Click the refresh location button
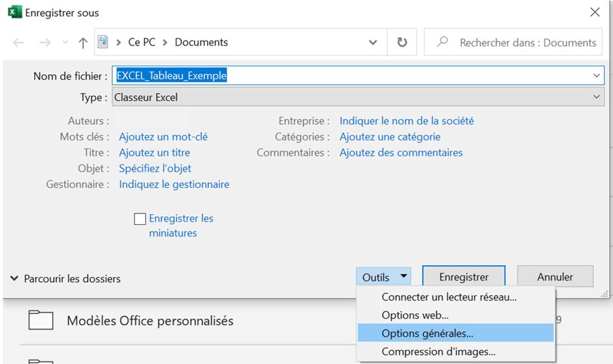The height and width of the screenshot is (364, 613). point(402,42)
